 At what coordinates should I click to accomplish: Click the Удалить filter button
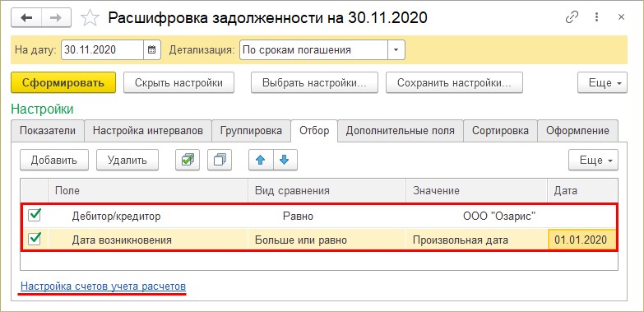127,160
